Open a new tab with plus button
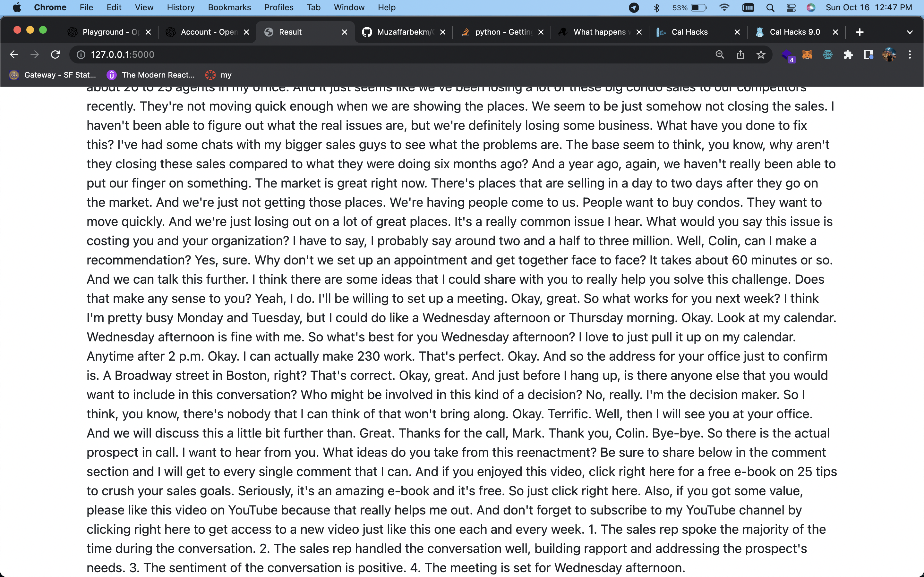The height and width of the screenshot is (577, 924). pyautogui.click(x=860, y=32)
